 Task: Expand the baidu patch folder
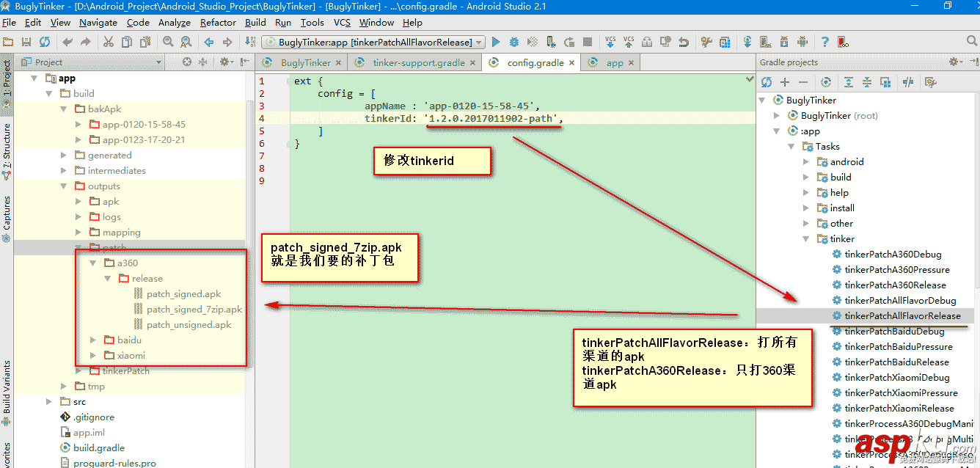93,340
